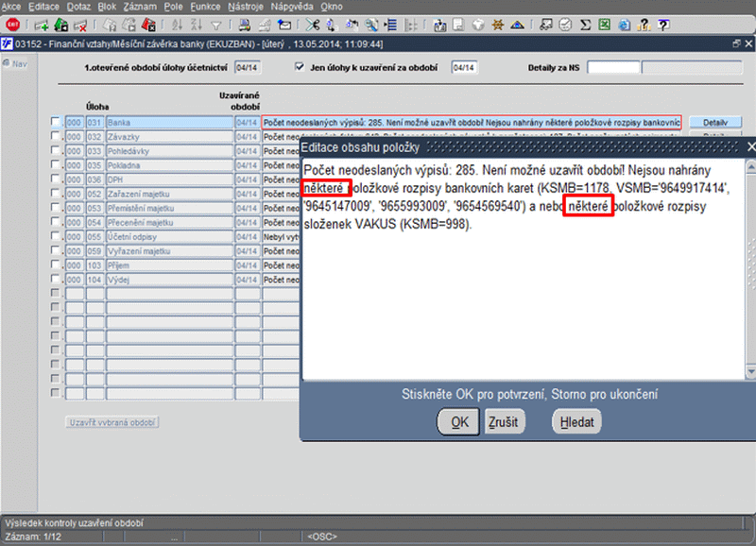This screenshot has height=546, width=756.
Task: Click the red Exit stop-sign icon
Action: click(12, 25)
